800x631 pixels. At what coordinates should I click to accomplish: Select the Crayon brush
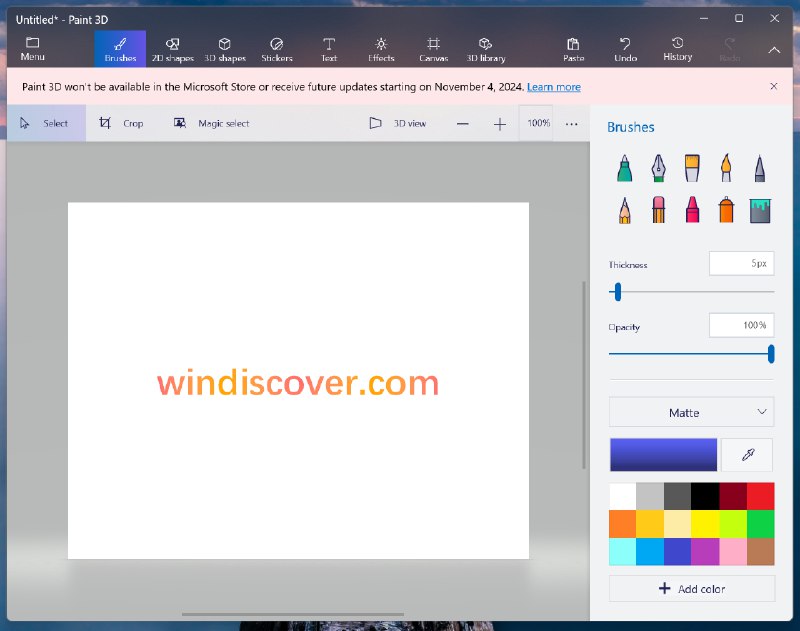[692, 210]
